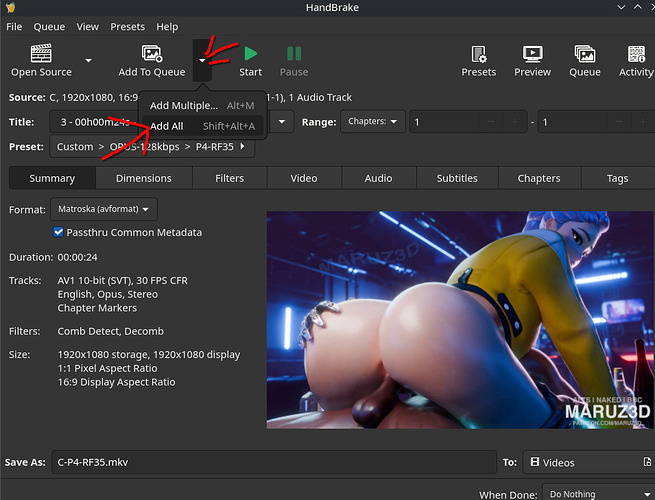Open the Queue menu
The height and width of the screenshot is (500, 655).
click(49, 27)
